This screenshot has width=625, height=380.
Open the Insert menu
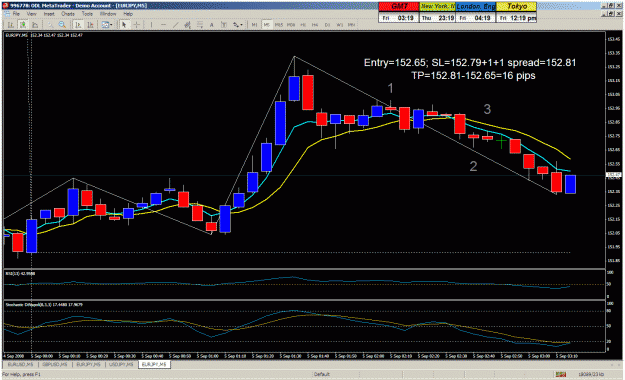coord(49,14)
